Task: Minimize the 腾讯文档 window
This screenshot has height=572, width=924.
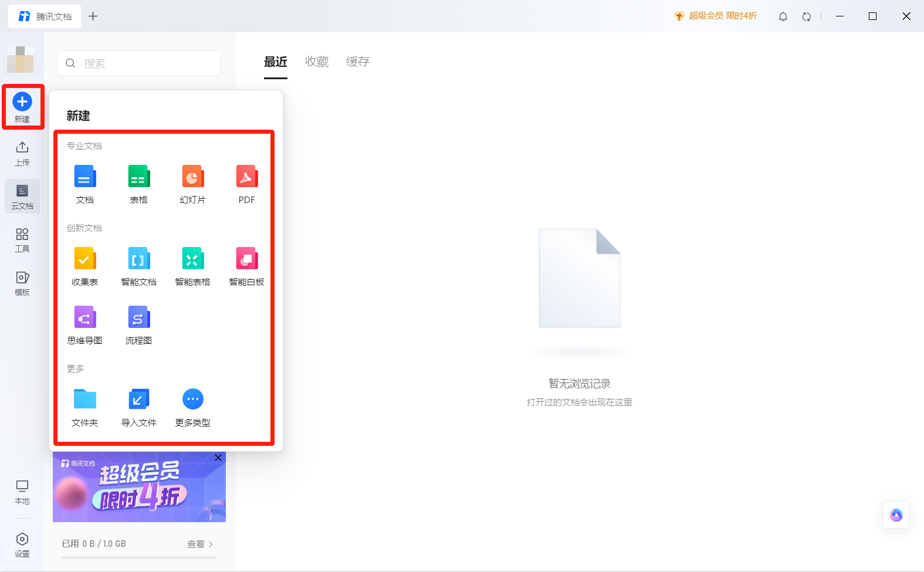Action: point(840,16)
